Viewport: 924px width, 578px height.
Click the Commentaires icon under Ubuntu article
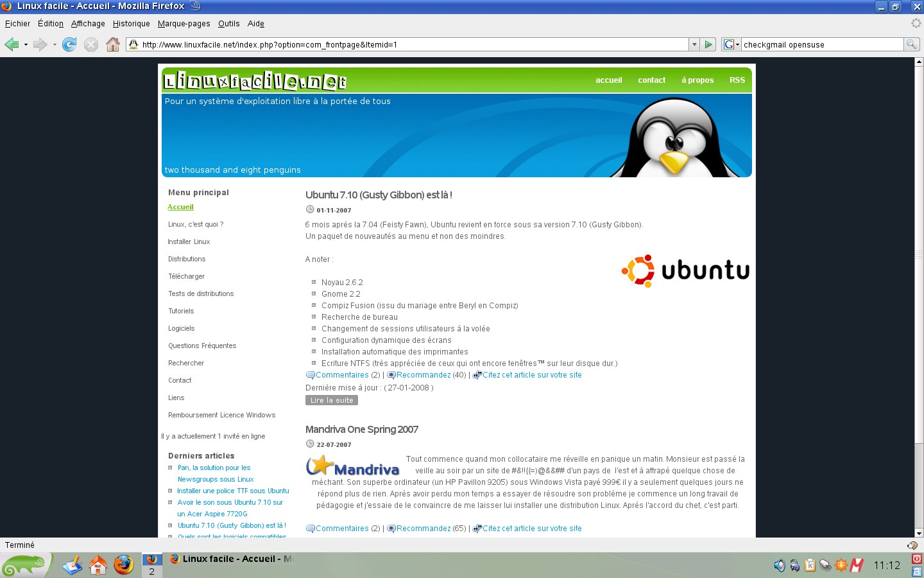(311, 375)
